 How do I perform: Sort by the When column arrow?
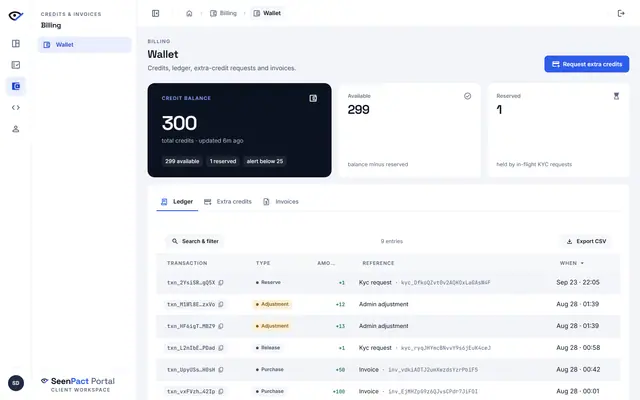pos(582,263)
